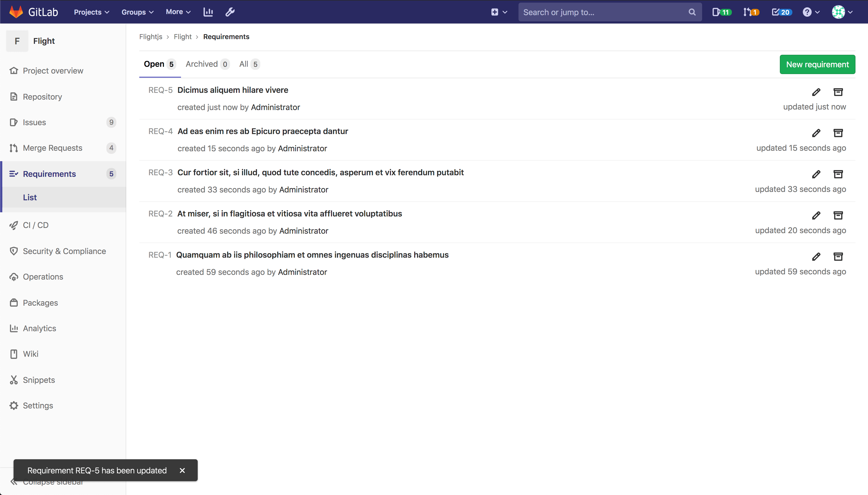
Task: Open the admin area wrench icon
Action: tap(230, 12)
